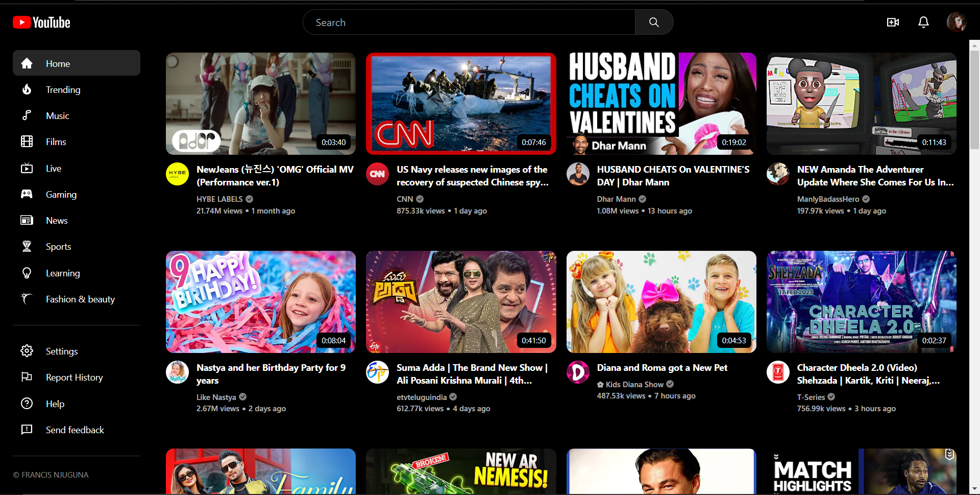Click the Settings gear icon
Viewport: 980px width, 495px height.
(27, 351)
